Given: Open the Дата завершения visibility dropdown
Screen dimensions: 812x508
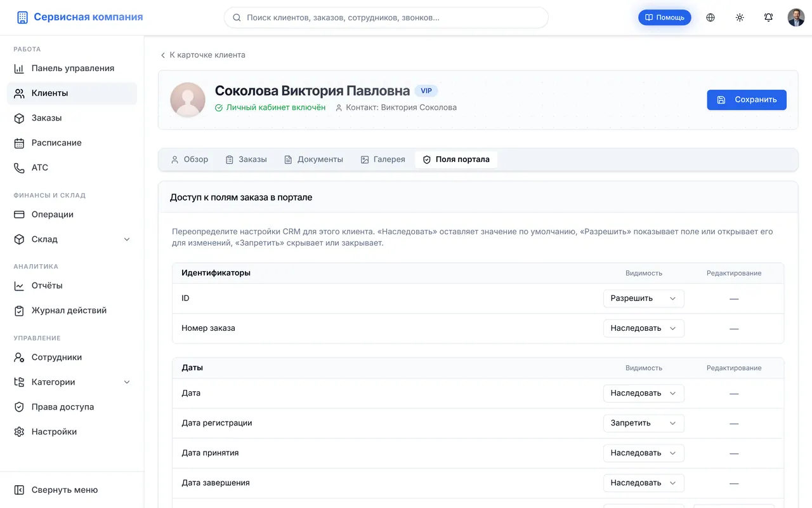Looking at the screenshot, I should [643, 482].
